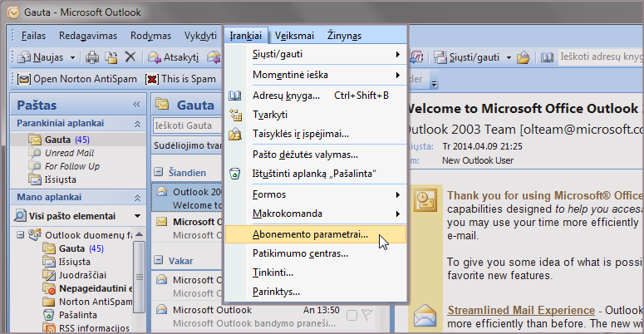Click the Ieškoti Gauta search field
This screenshot has width=644, height=334.
point(187,126)
